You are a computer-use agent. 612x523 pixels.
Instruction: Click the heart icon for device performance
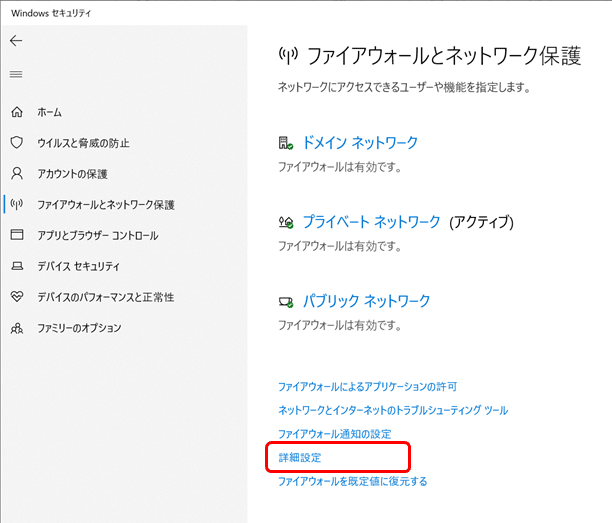pyautogui.click(x=17, y=297)
